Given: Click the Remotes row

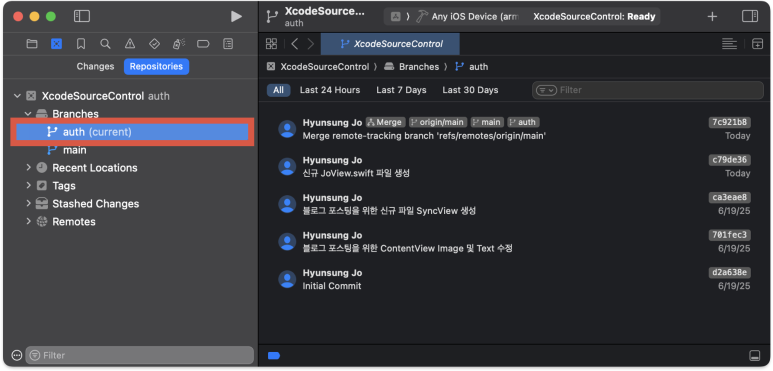Looking at the screenshot, I should pos(74,222).
